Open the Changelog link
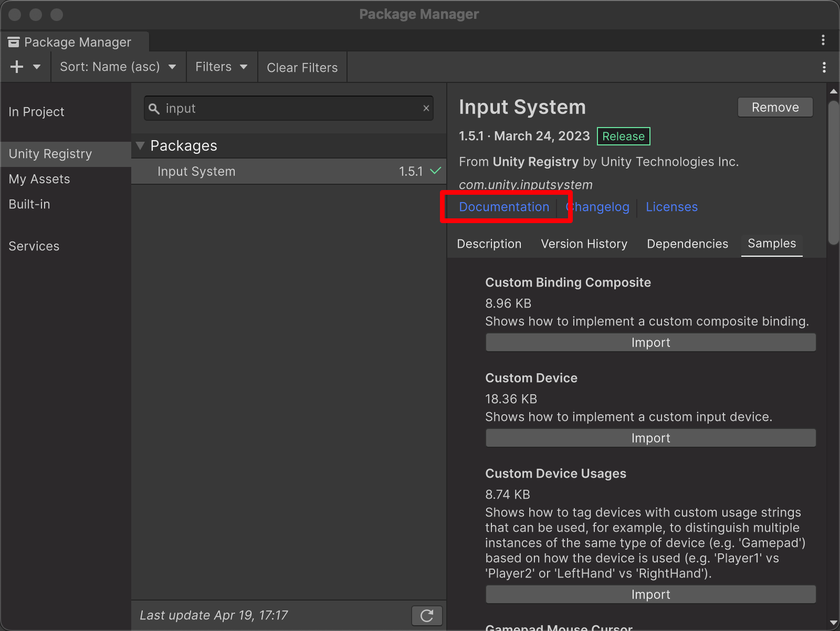This screenshot has width=840, height=631. 597,207
